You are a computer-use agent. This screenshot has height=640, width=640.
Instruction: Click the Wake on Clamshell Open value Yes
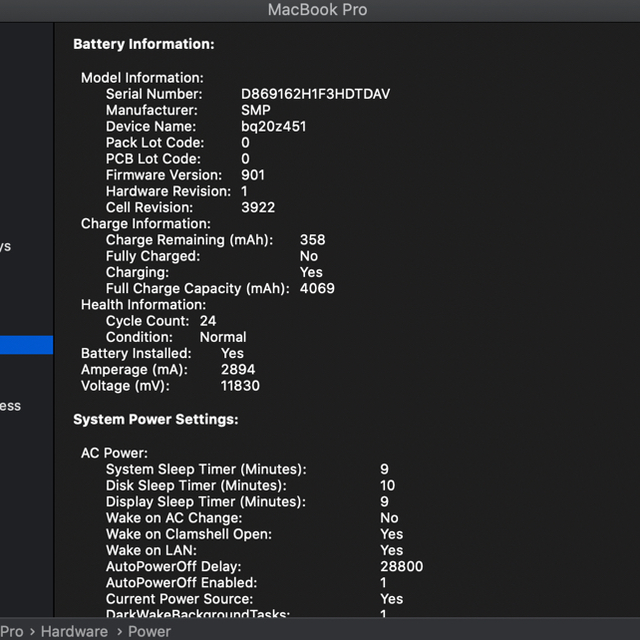click(x=391, y=534)
